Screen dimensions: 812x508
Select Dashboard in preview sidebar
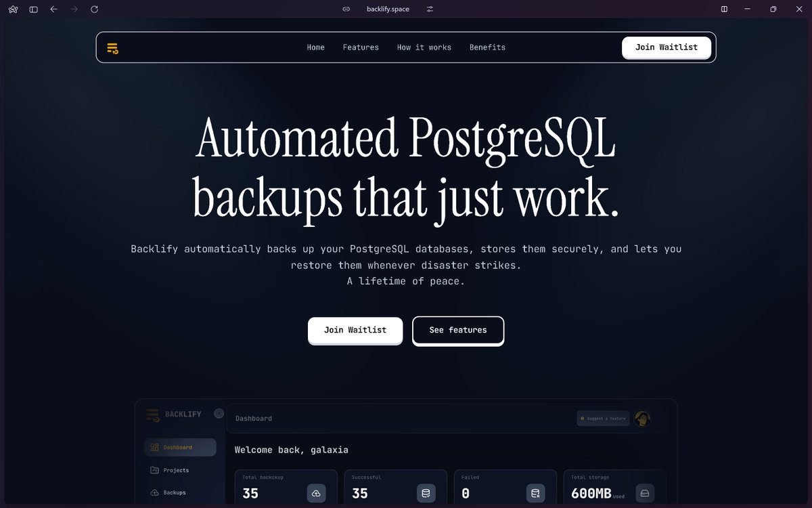(180, 447)
